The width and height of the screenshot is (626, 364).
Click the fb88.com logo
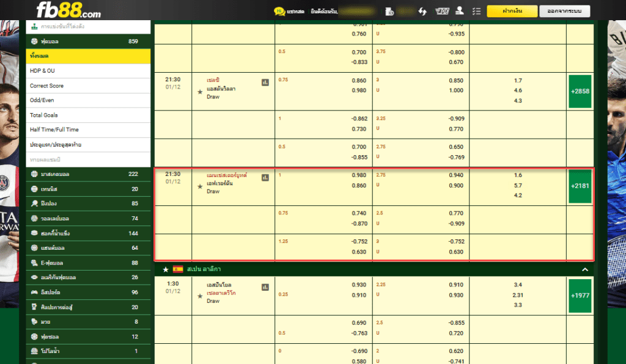coord(68,10)
